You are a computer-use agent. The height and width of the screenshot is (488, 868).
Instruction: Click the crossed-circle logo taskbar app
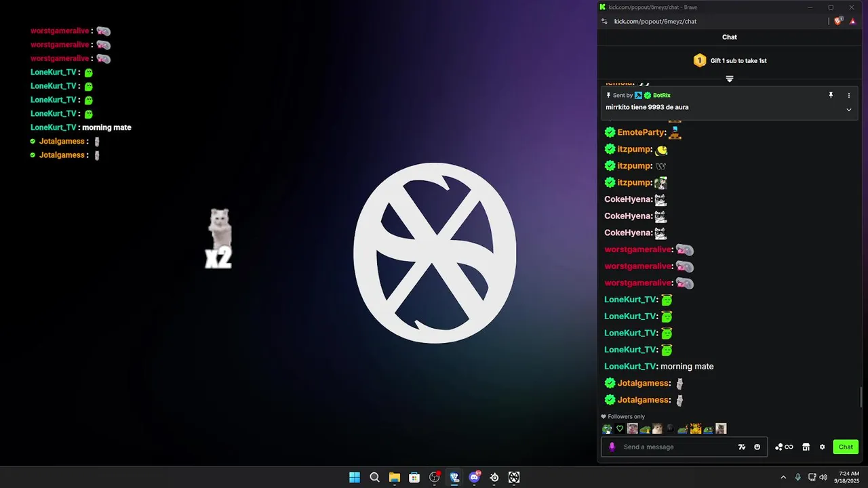(x=514, y=477)
